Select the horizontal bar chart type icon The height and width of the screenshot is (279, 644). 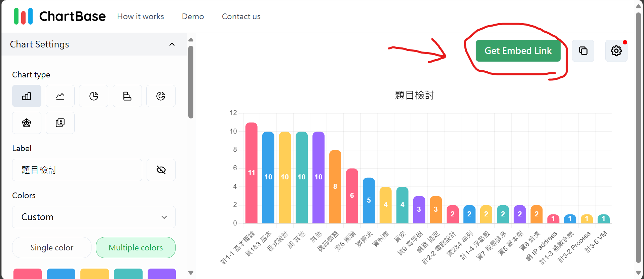pos(127,96)
